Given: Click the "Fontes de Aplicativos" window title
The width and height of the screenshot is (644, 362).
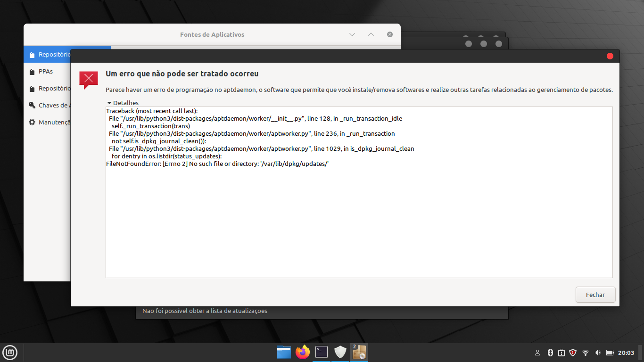Looking at the screenshot, I should click(x=212, y=34).
